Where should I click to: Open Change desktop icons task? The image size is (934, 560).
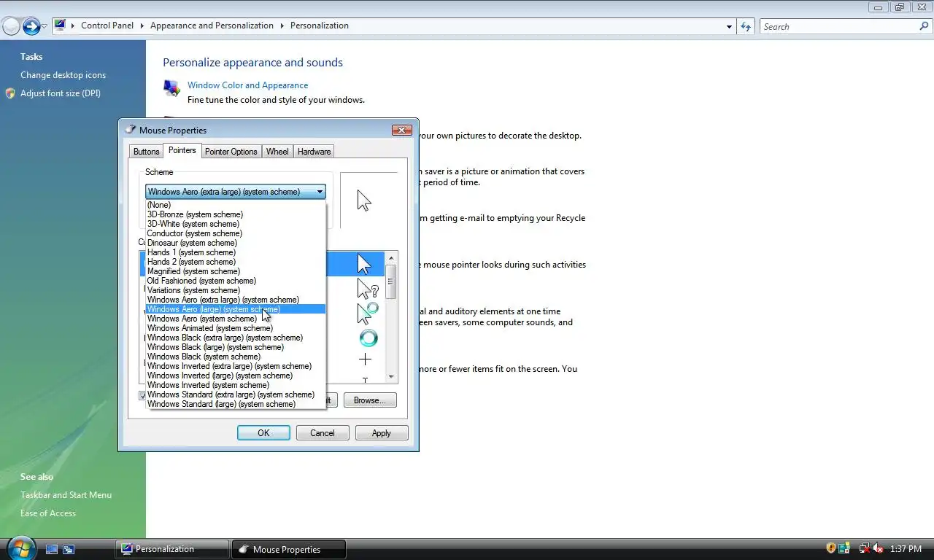pyautogui.click(x=63, y=75)
